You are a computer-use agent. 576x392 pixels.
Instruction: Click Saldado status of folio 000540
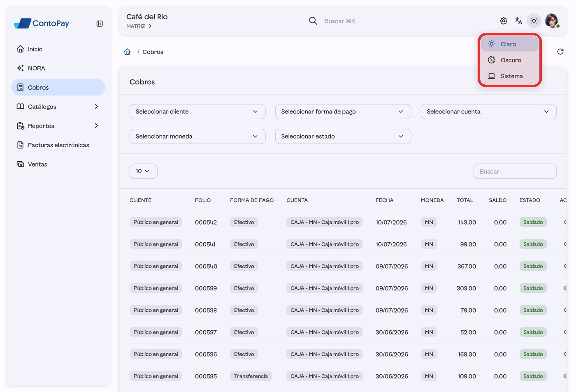533,266
